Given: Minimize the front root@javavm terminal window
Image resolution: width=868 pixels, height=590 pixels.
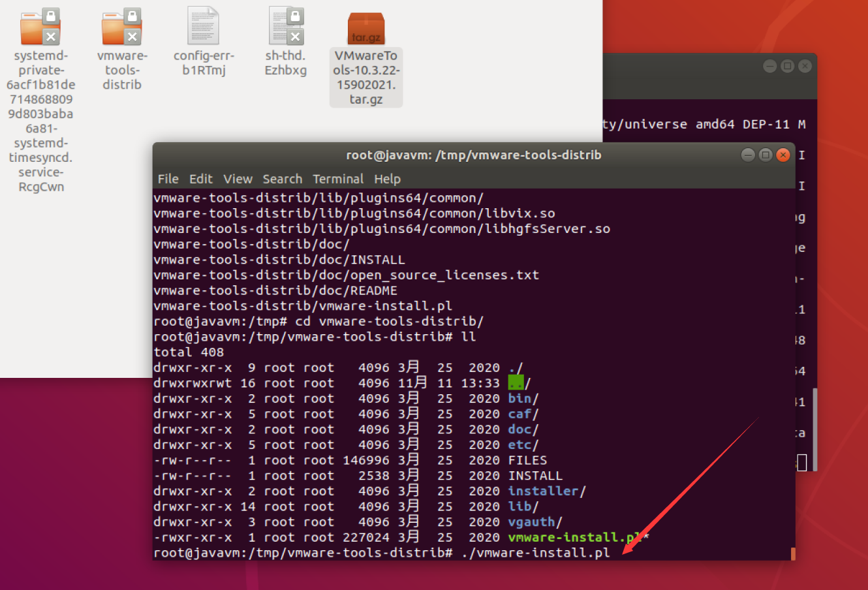Looking at the screenshot, I should [748, 155].
